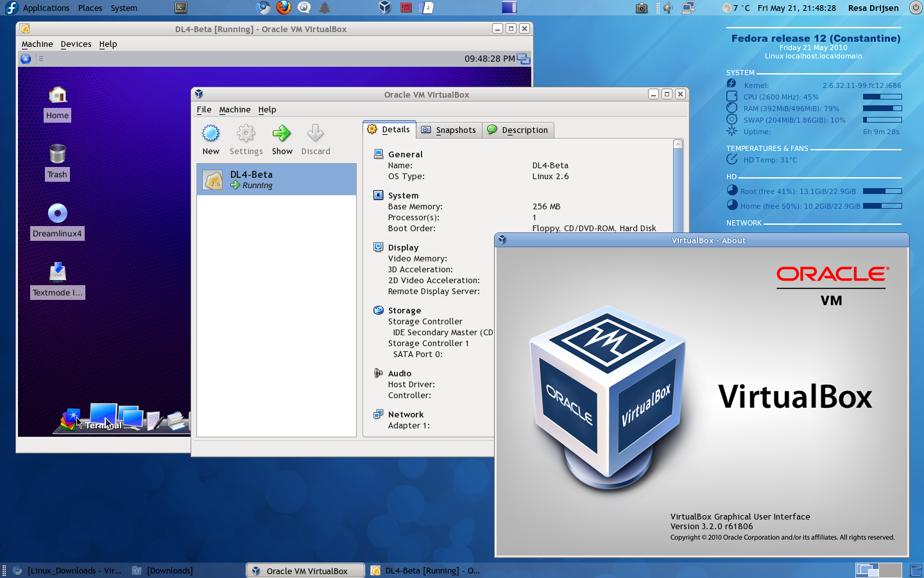Screen dimensions: 924x578
Task: Click the Resa Drijsen user name in panel
Action: pyautogui.click(x=873, y=8)
